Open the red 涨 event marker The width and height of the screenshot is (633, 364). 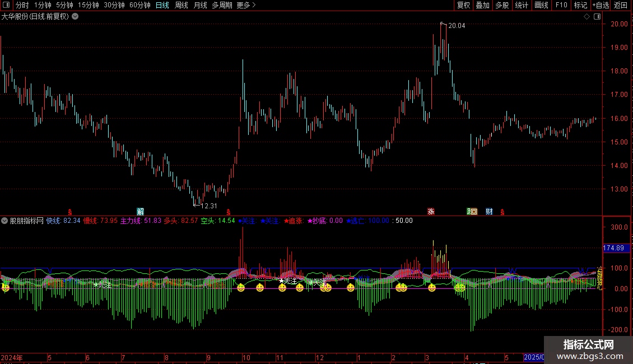point(431,212)
